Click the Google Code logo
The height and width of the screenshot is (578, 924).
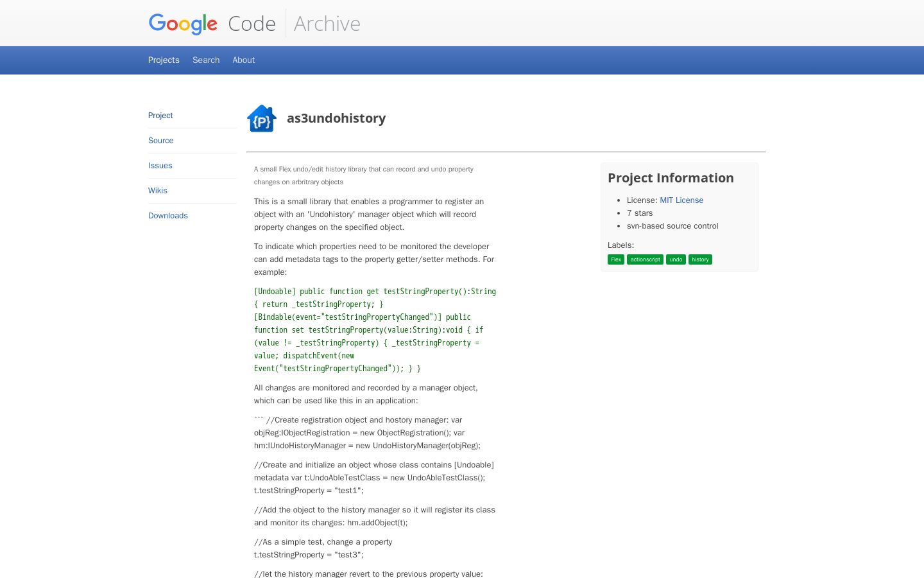(212, 24)
